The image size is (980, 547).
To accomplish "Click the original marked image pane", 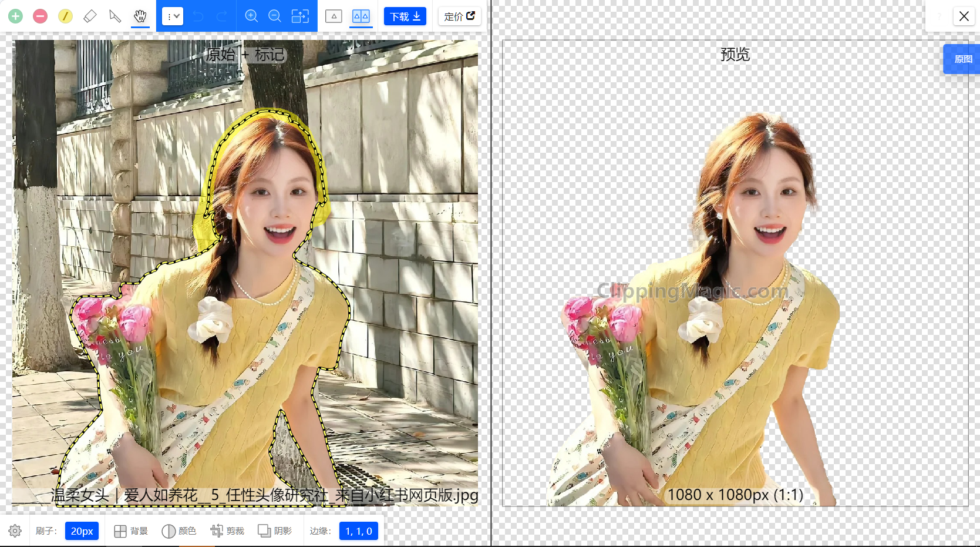I will pos(245,273).
